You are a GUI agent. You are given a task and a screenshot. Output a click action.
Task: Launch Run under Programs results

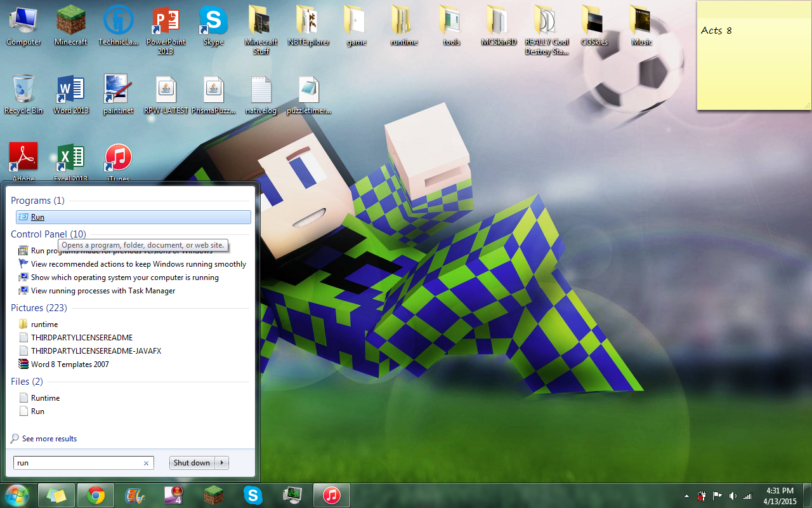click(x=133, y=217)
